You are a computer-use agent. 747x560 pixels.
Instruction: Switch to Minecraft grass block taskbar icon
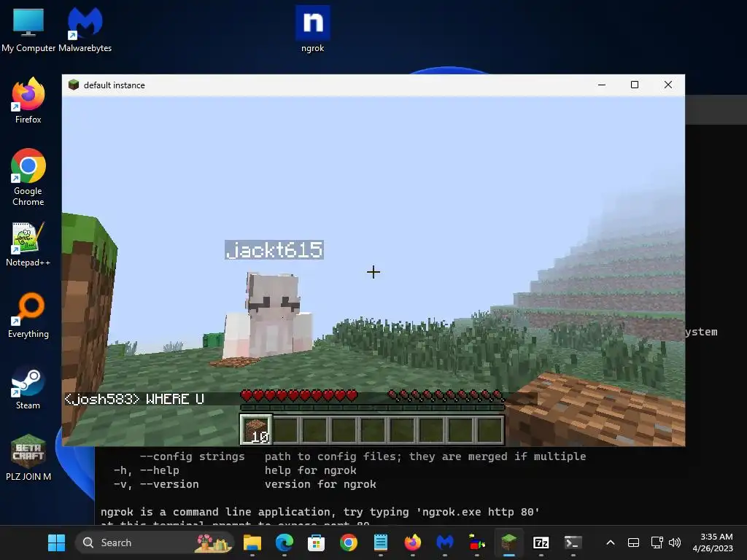pyautogui.click(x=508, y=542)
